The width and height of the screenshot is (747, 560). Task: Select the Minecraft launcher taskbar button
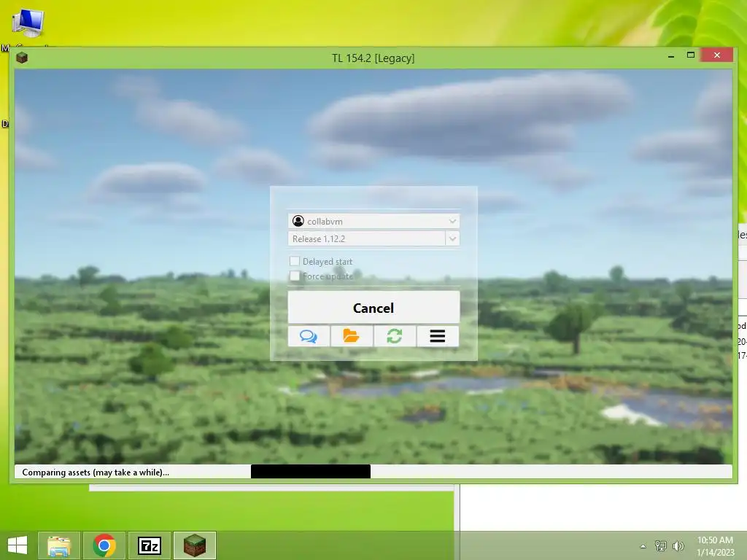pos(194,545)
